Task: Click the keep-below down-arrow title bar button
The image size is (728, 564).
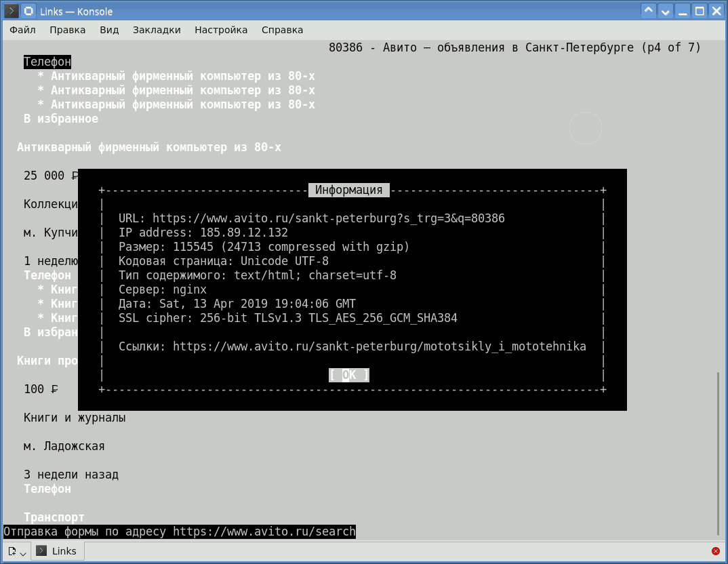Action: click(666, 11)
